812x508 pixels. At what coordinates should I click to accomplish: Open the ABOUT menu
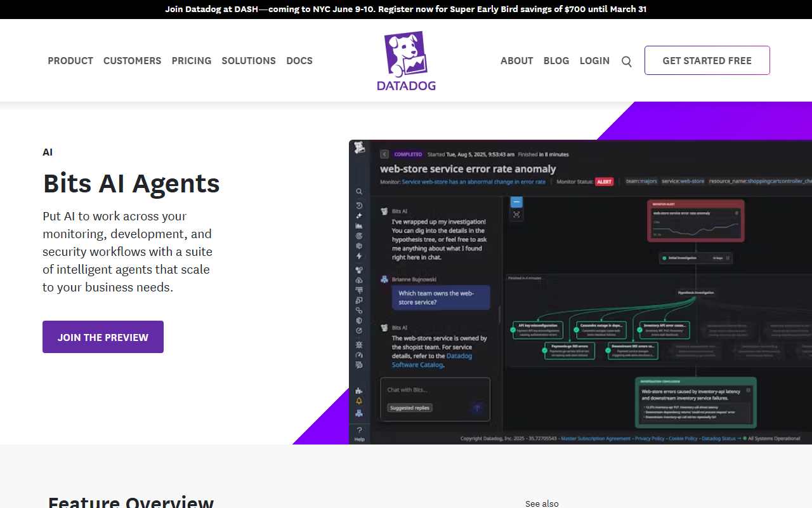pos(516,61)
